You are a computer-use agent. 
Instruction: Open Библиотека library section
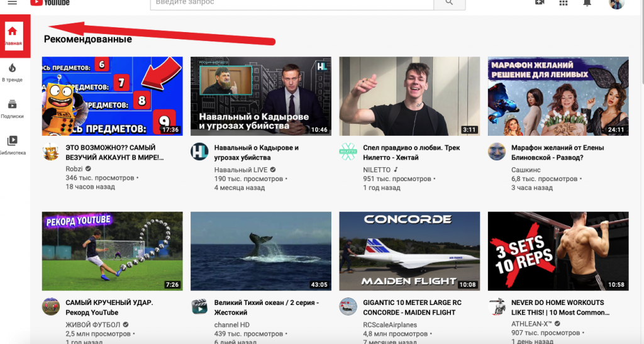pyautogui.click(x=13, y=145)
